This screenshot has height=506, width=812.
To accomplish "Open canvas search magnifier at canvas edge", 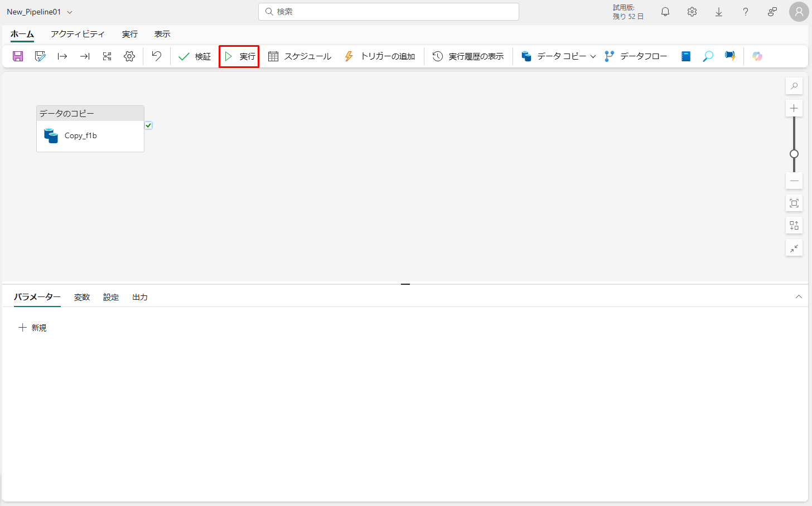I will [x=794, y=86].
